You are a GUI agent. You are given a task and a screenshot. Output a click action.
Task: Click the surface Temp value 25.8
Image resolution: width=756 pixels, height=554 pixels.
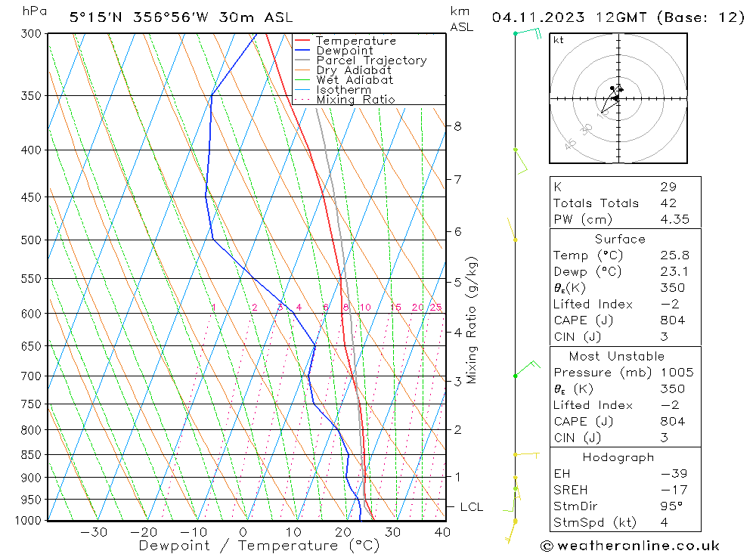675,255
